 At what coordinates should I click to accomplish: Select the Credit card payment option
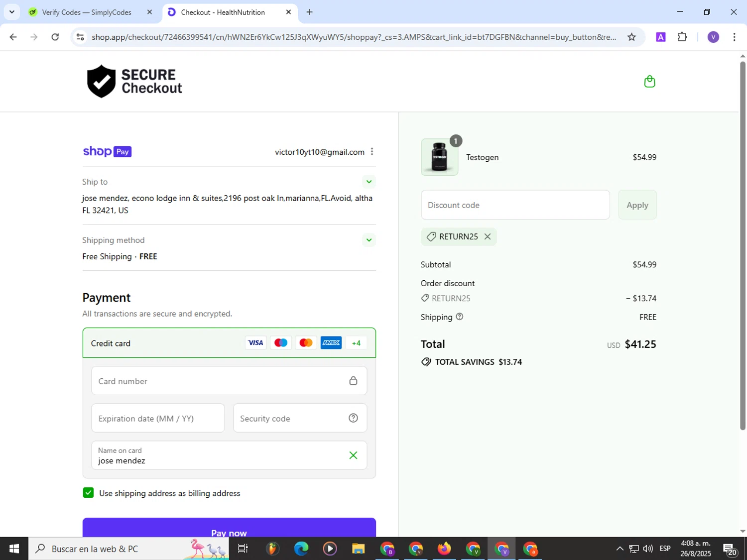pyautogui.click(x=229, y=343)
